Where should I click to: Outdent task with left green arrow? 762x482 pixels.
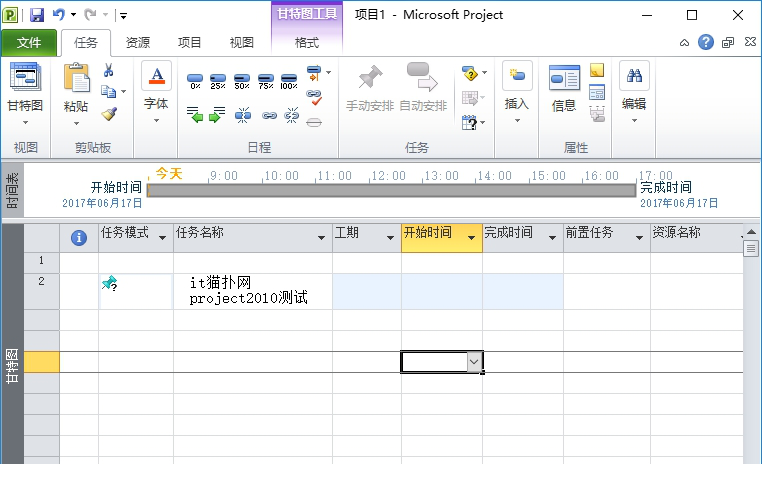click(195, 115)
